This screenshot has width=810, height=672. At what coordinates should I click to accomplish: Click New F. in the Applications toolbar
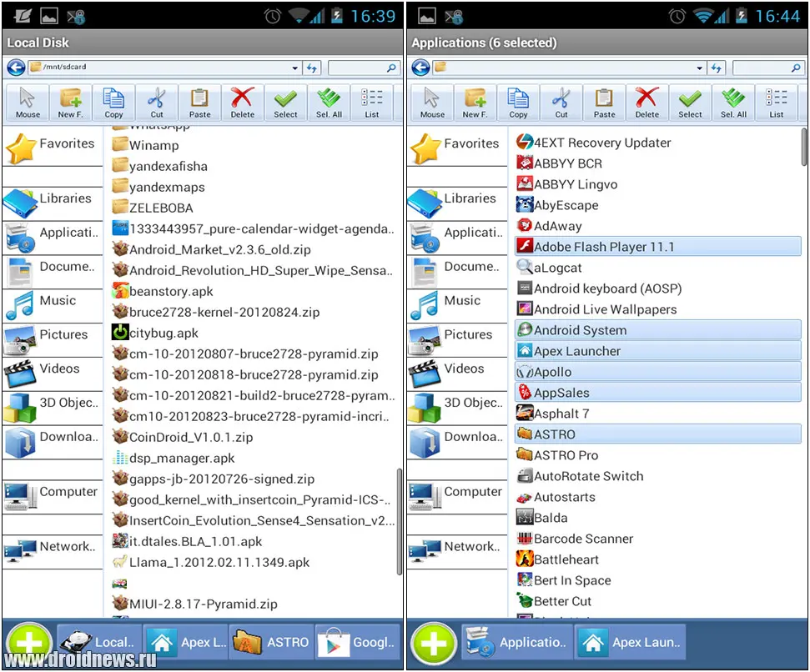(x=475, y=103)
